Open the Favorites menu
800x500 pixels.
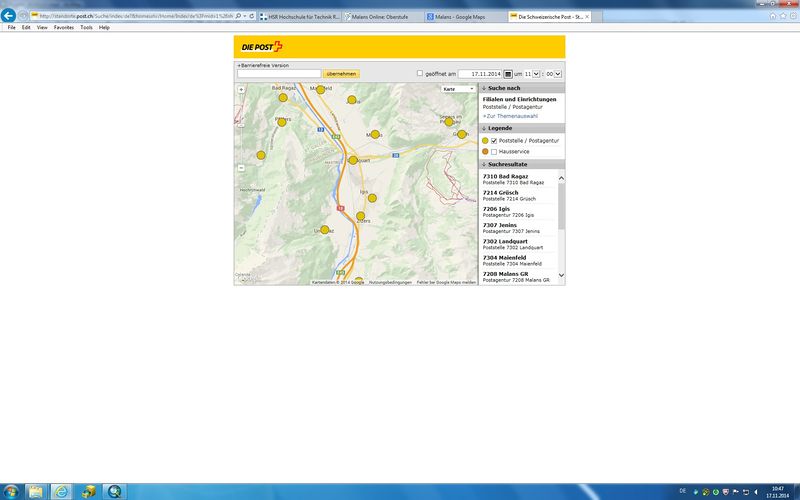[x=64, y=28]
